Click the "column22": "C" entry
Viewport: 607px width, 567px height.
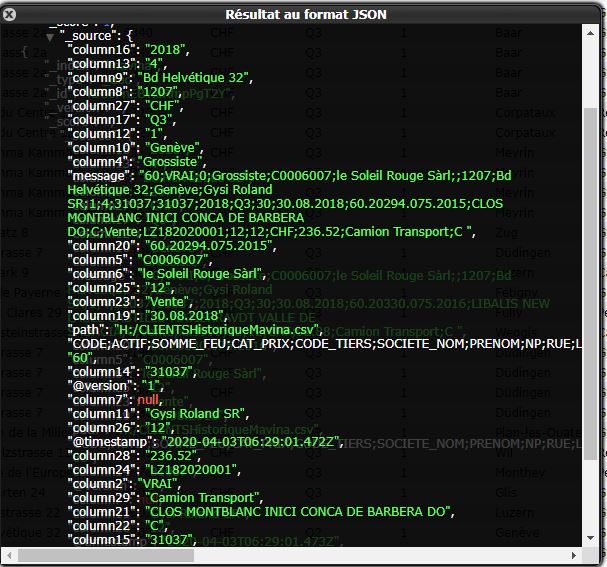(118, 526)
